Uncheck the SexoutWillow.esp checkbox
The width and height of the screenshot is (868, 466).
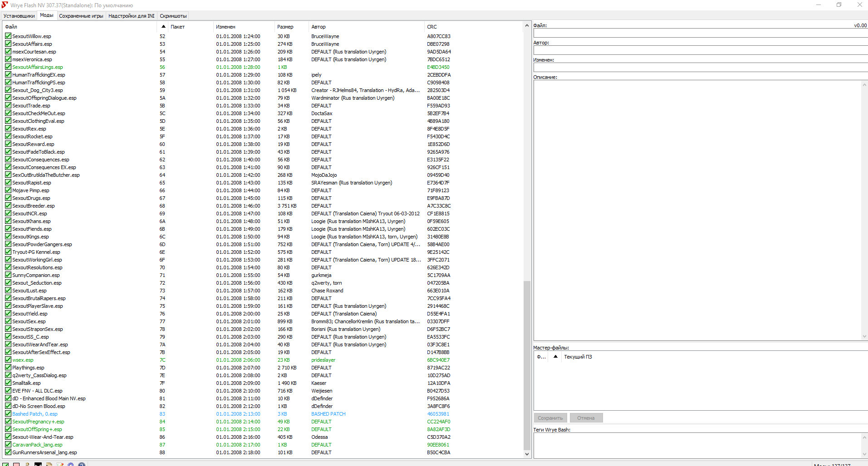coord(8,36)
